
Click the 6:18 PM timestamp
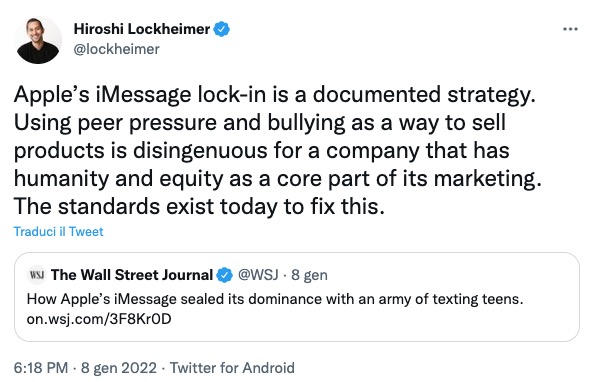[41, 368]
